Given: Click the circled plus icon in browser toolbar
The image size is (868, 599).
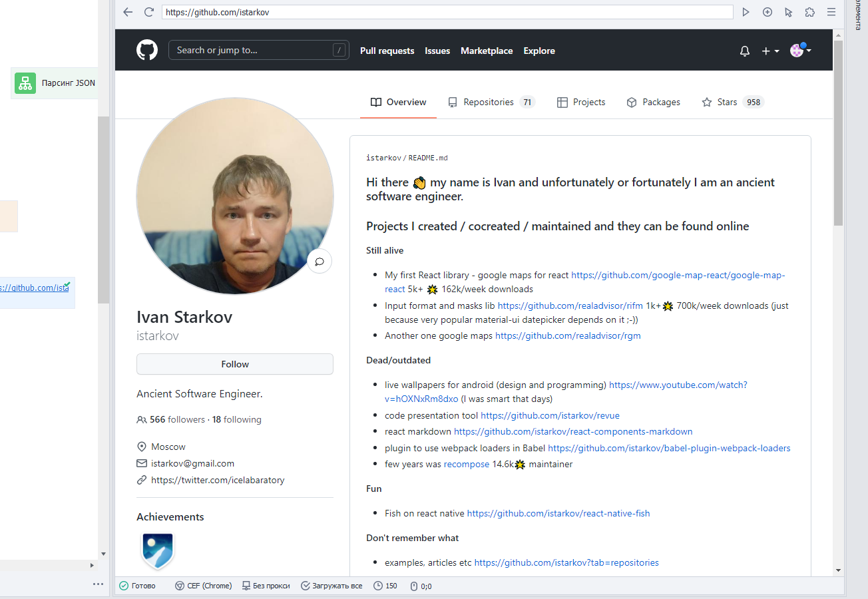Looking at the screenshot, I should (x=767, y=12).
